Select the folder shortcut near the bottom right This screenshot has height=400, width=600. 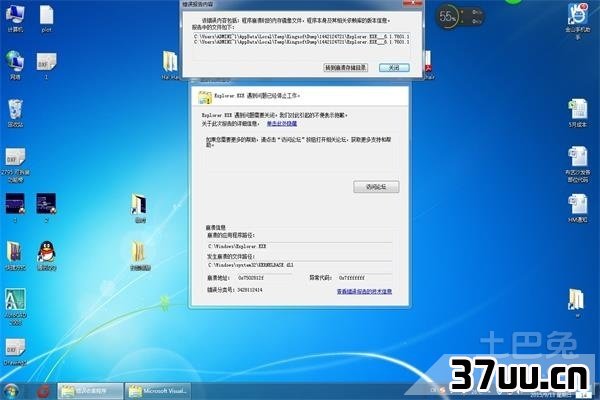(x=576, y=302)
